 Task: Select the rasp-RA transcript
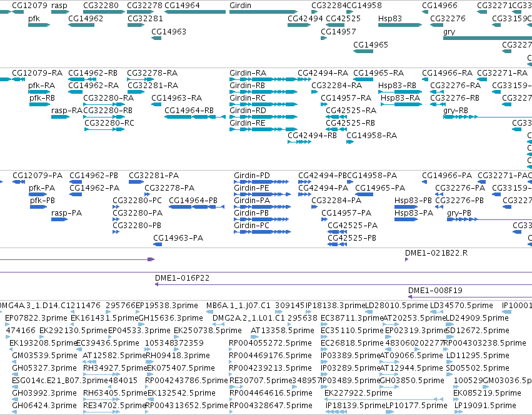(x=61, y=117)
